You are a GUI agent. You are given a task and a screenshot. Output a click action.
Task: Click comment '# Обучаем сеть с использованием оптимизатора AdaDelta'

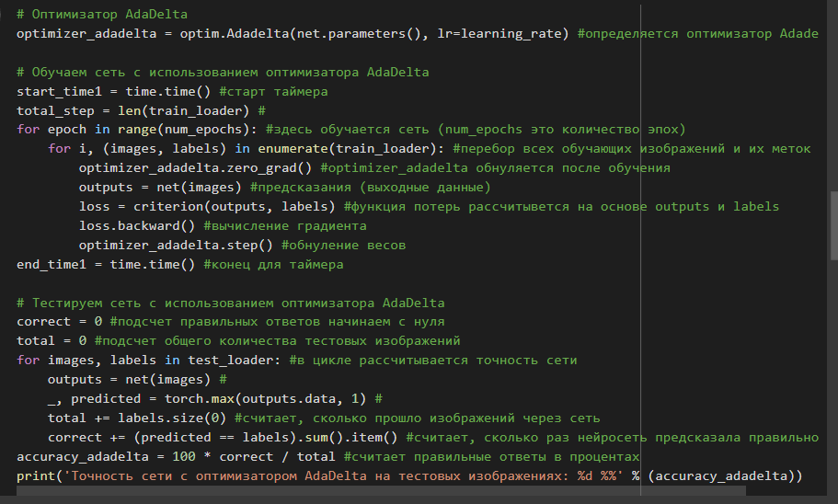pos(223,72)
